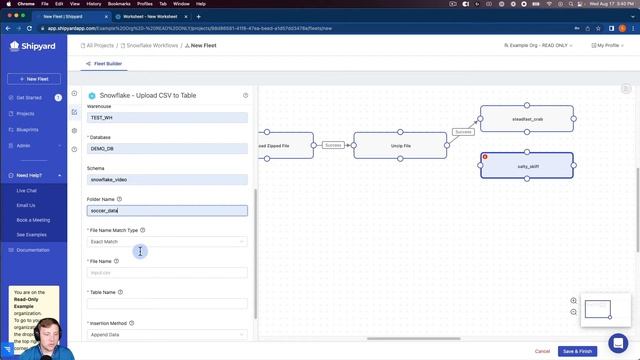Open the Chrome Bookmarks menu
This screenshot has height=360, width=640.
pyautogui.click(x=119, y=4)
